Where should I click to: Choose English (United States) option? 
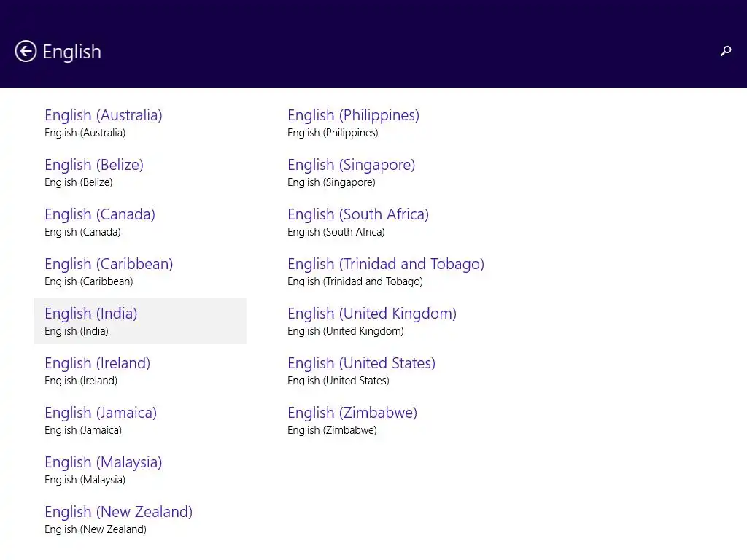[361, 363]
